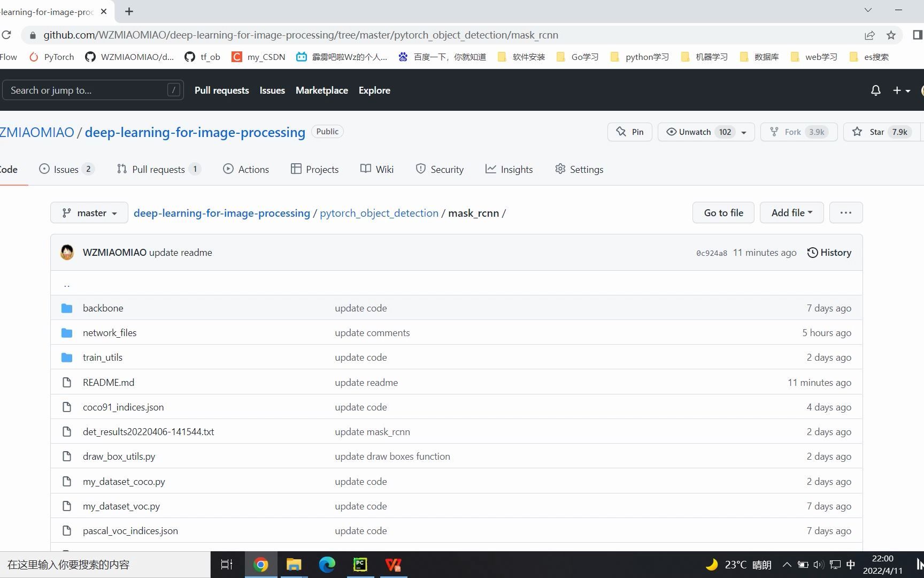This screenshot has height=578, width=924.
Task: Bookmark the page using the address bar star
Action: (x=891, y=35)
